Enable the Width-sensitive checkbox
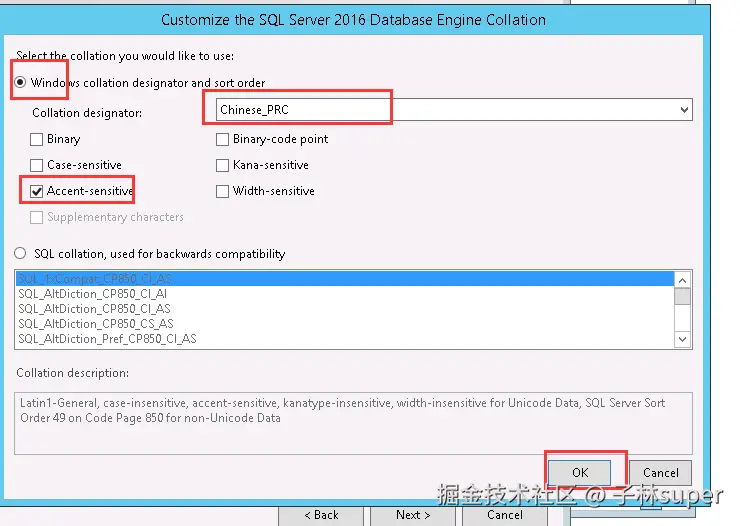Image resolution: width=740 pixels, height=526 pixels. point(222,192)
